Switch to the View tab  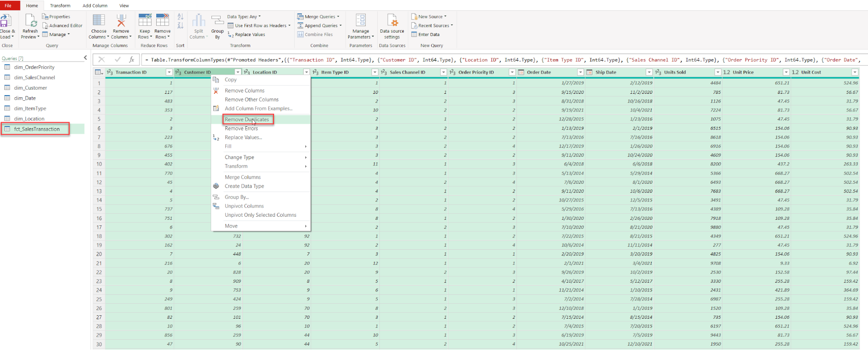(124, 6)
